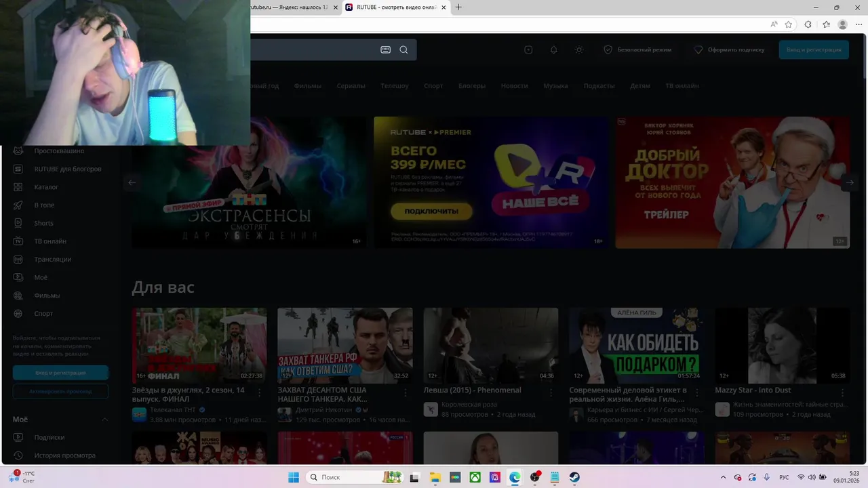This screenshot has width=868, height=488.
Task: Show hidden system tray icons chevron
Action: pos(723,477)
